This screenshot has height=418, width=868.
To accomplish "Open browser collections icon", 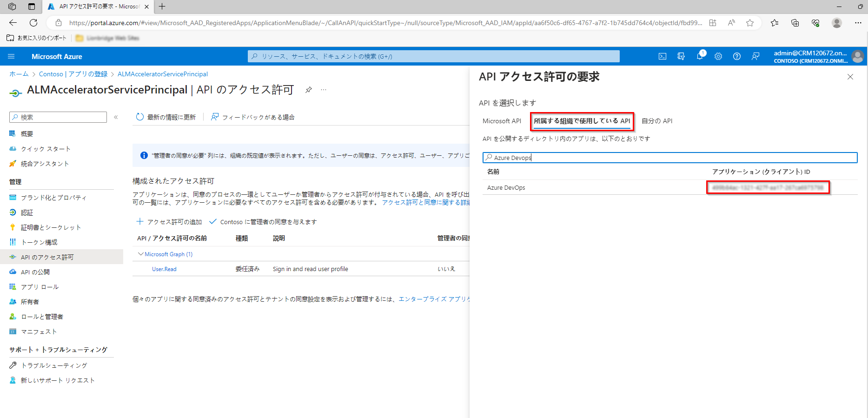I will pyautogui.click(x=795, y=23).
